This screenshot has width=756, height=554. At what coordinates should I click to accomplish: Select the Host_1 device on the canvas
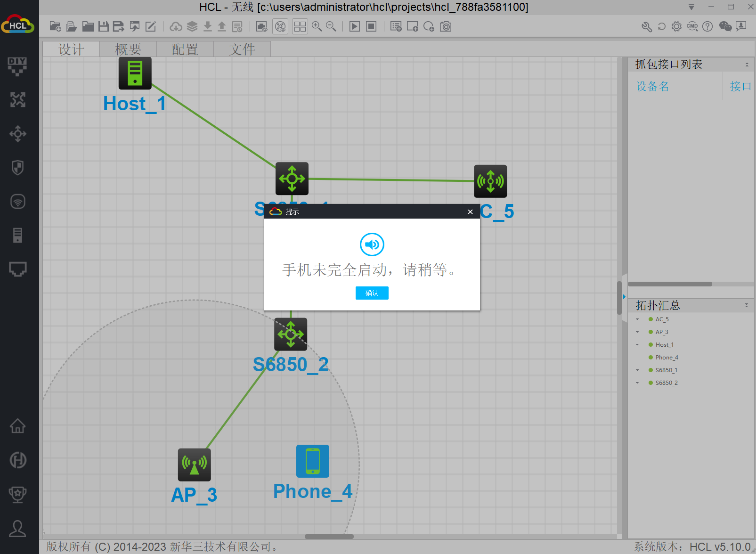[x=135, y=73]
